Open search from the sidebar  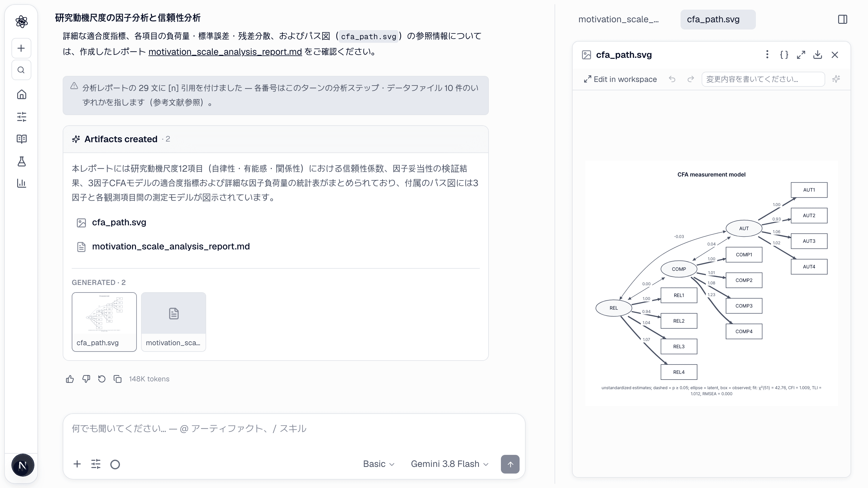[x=21, y=70]
